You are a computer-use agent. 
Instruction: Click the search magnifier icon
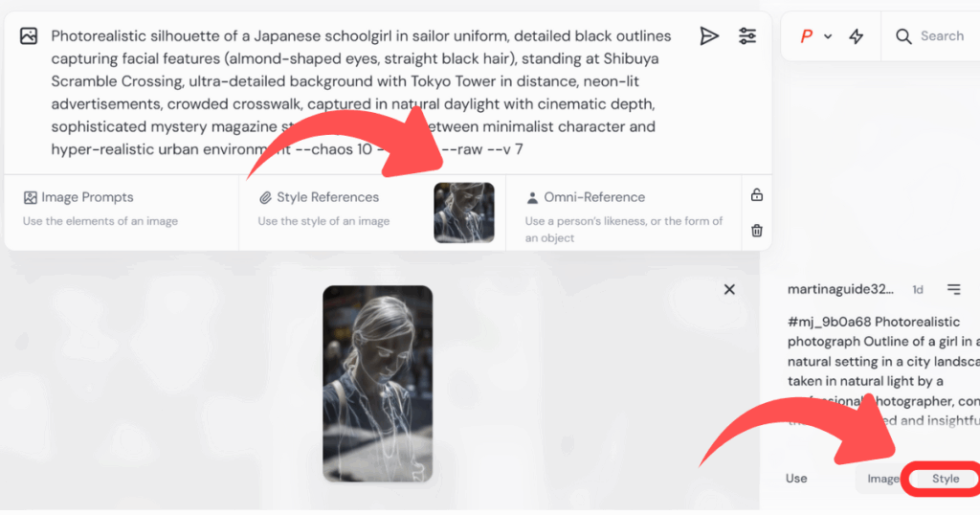(x=903, y=36)
